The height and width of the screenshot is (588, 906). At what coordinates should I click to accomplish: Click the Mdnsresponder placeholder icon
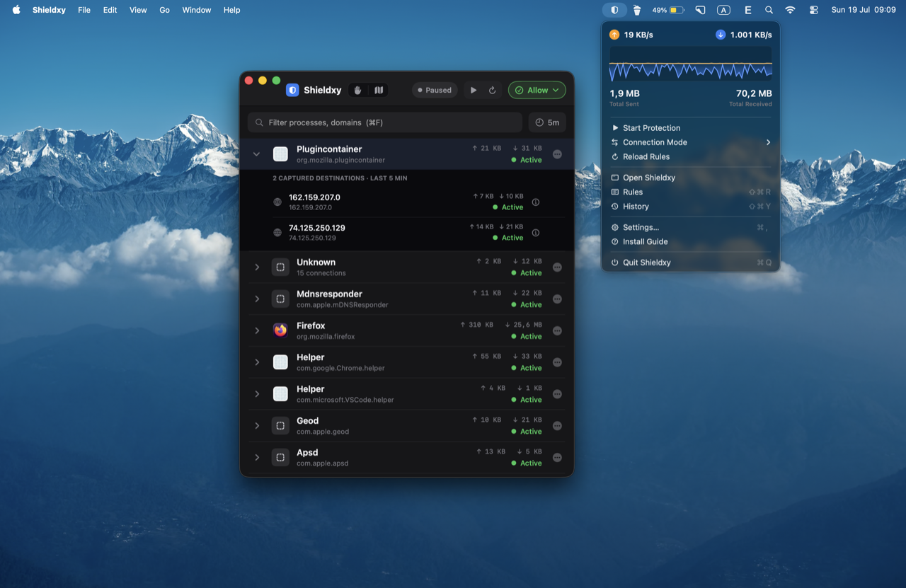point(280,299)
